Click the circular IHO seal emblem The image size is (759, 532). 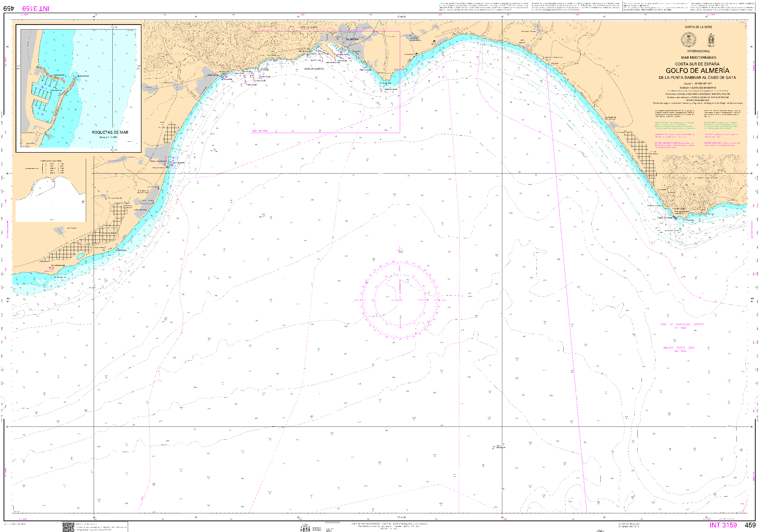(x=689, y=40)
